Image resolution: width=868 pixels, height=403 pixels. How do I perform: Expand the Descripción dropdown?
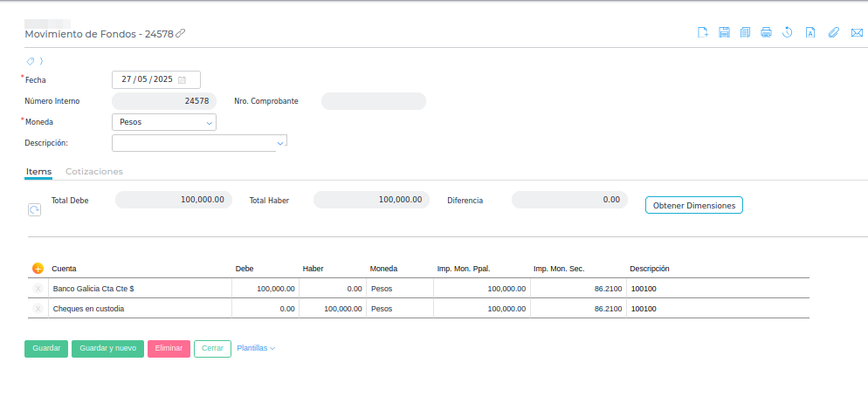pos(280,141)
